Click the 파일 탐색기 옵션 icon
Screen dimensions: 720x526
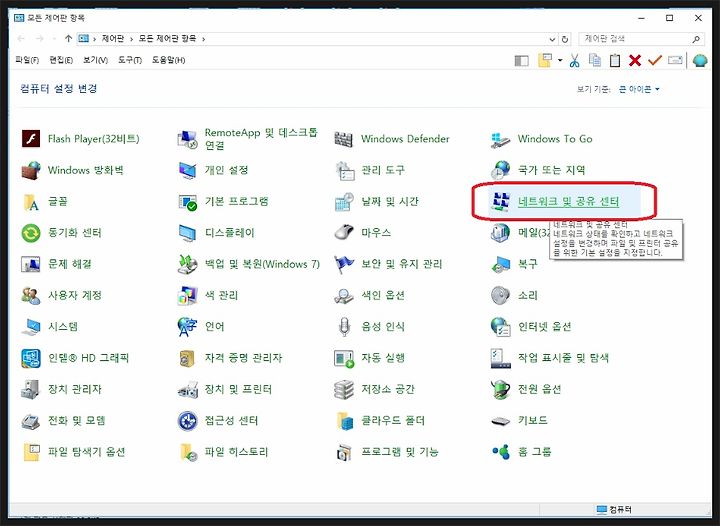(31, 452)
